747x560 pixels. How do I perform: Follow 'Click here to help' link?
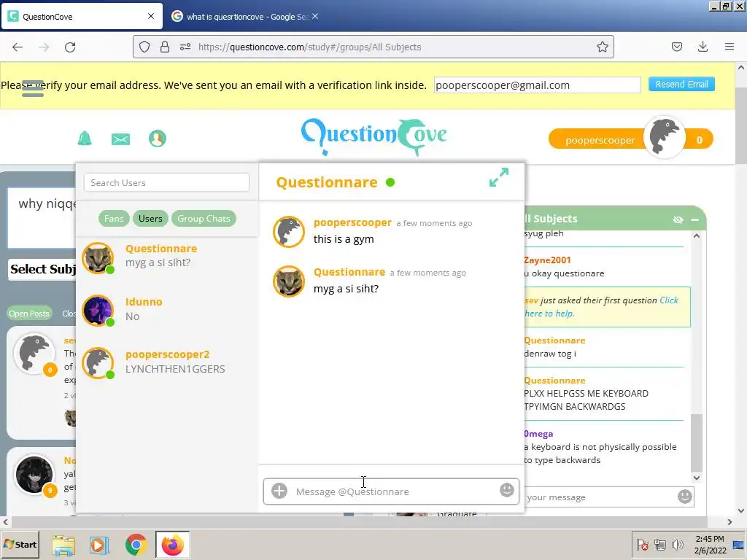601,307
